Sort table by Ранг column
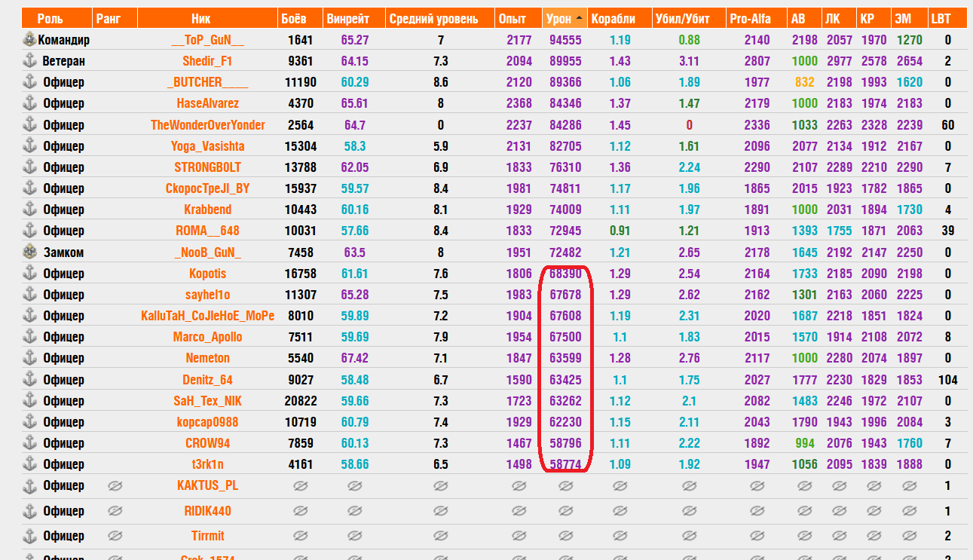 click(115, 19)
